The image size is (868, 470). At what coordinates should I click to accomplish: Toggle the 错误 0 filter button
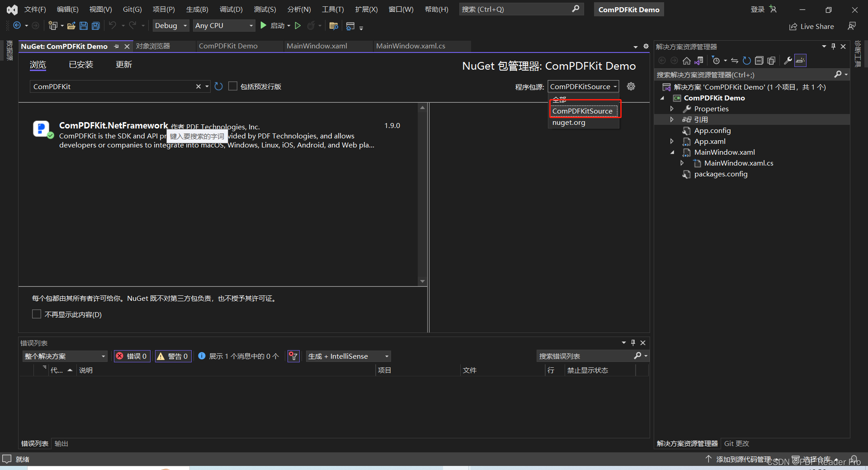[132, 356]
